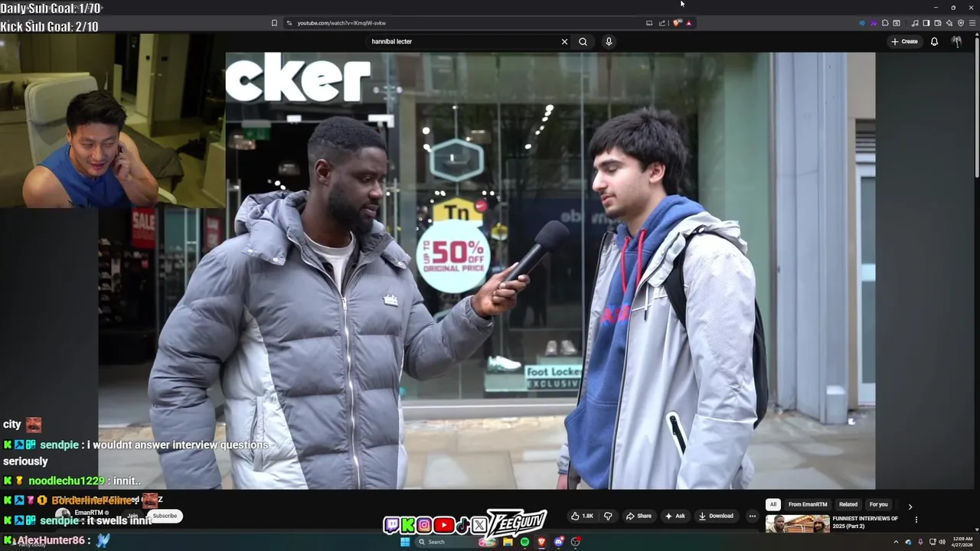Click the 'noodlechu1229' username in chat
Screen dimensions: 980x551
[x=67, y=481]
